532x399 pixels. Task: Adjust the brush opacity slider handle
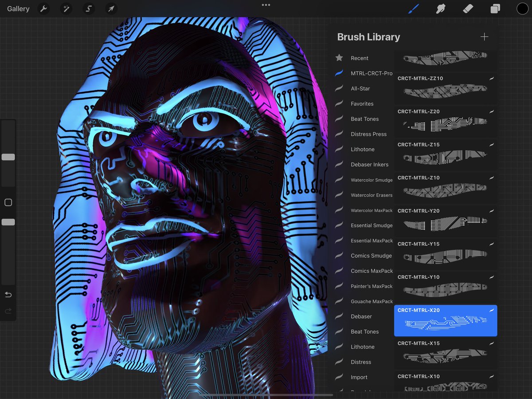[x=8, y=222]
